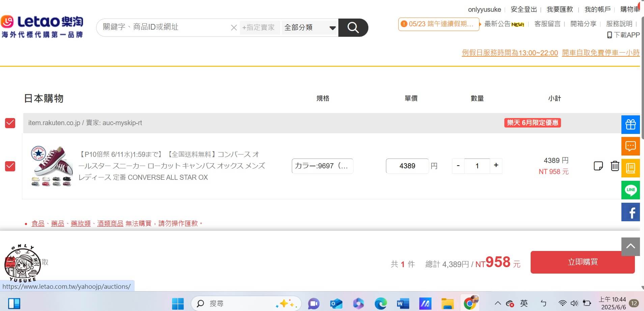Open Outlook from taskbar
Viewport: 644px width, 311px height.
[x=336, y=304]
